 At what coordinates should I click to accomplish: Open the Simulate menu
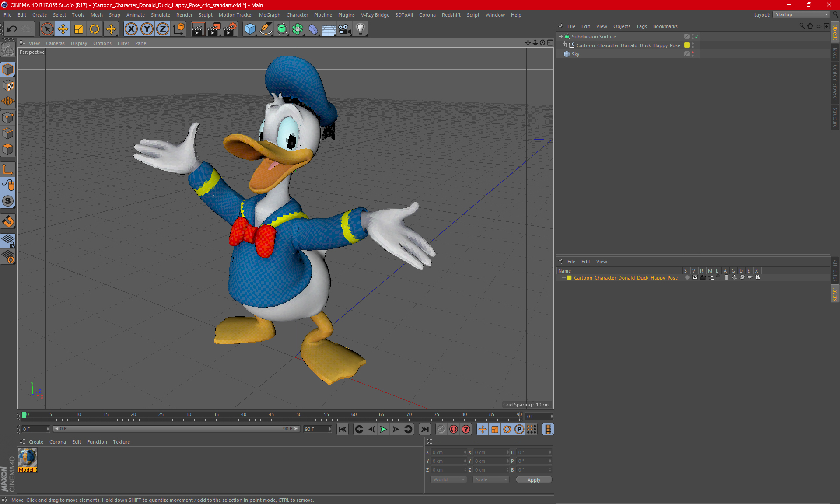160,15
